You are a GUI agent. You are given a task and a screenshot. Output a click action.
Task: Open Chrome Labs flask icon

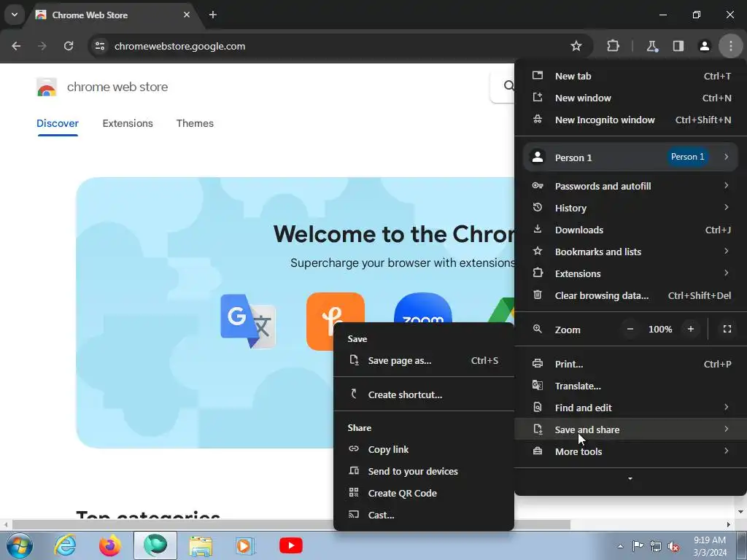[651, 46]
